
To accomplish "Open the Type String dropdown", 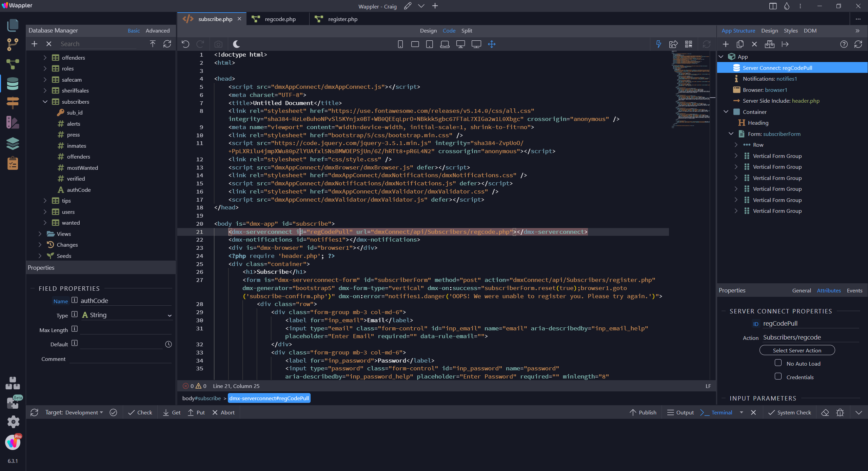I will pos(127,315).
